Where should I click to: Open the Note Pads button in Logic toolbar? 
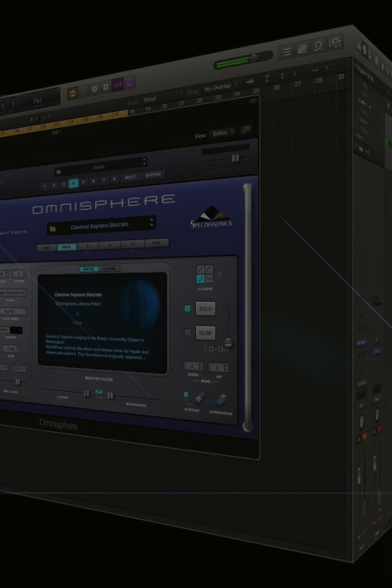[x=303, y=49]
